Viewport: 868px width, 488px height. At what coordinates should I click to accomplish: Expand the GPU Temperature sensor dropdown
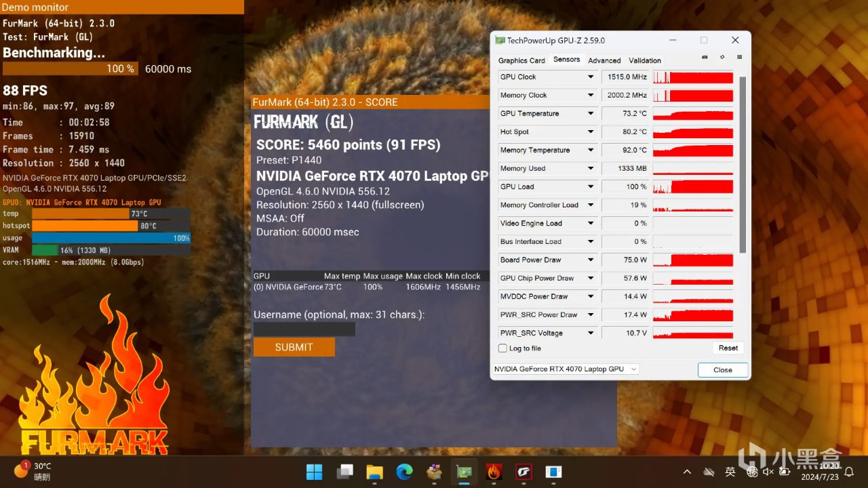[x=591, y=114]
